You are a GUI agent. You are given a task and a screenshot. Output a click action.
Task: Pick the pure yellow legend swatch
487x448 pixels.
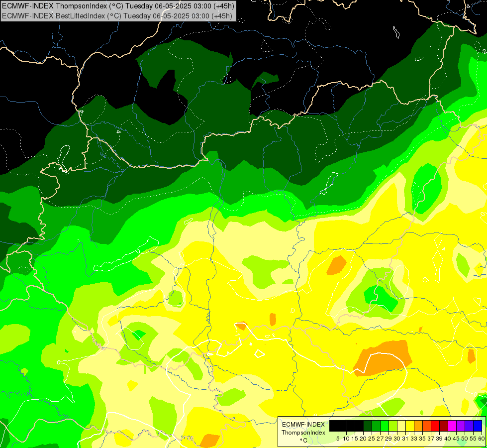tap(410, 426)
